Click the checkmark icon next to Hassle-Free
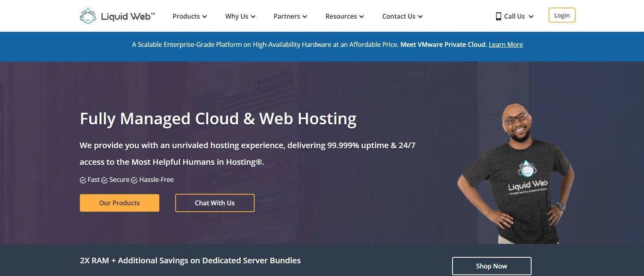Screen dimensions: 644x276 pos(134,180)
